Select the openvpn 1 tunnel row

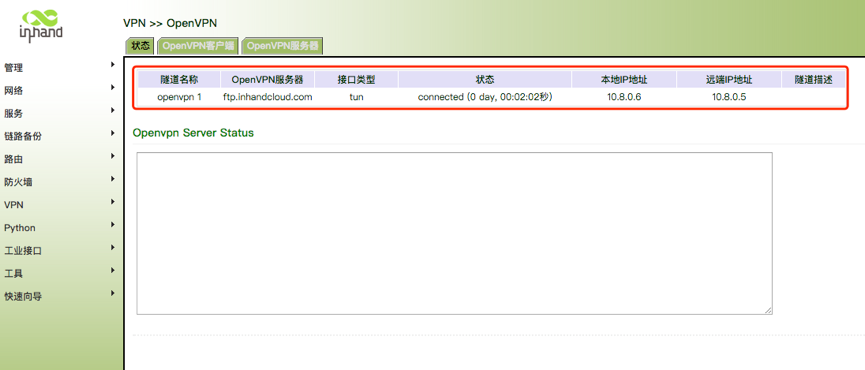[x=492, y=97]
